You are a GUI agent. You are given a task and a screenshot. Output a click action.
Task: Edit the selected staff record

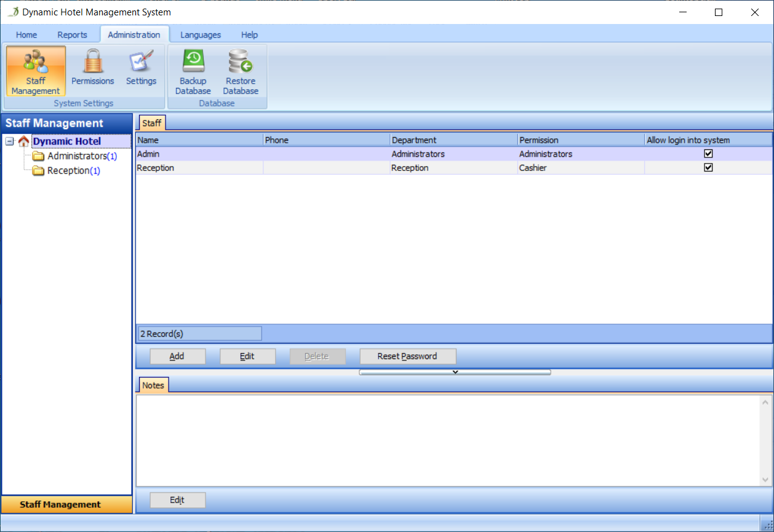click(x=247, y=356)
